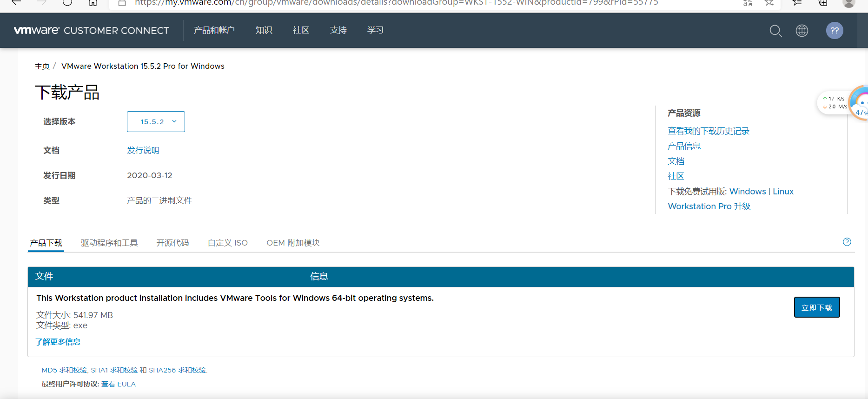Click the browser address bar URL

[396, 2]
